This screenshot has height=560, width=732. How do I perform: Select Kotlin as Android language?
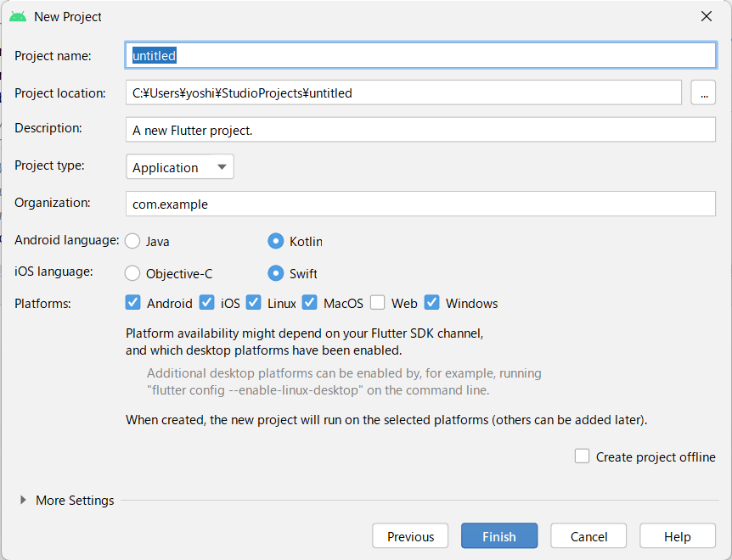coord(275,241)
